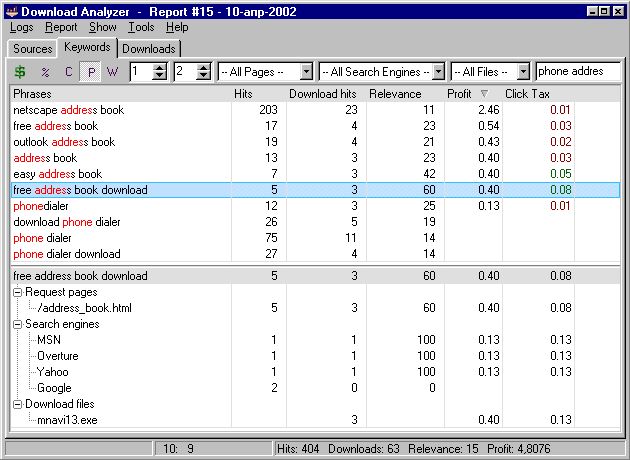Image resolution: width=630 pixels, height=460 pixels.
Task: Decrease the second spinner showing 2
Action: (204, 76)
